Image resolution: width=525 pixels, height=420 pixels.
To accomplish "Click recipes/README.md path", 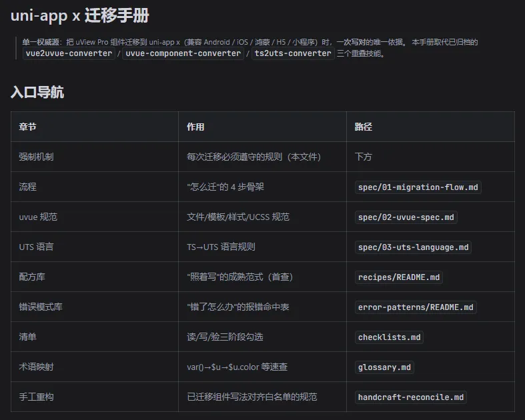I will [399, 277].
